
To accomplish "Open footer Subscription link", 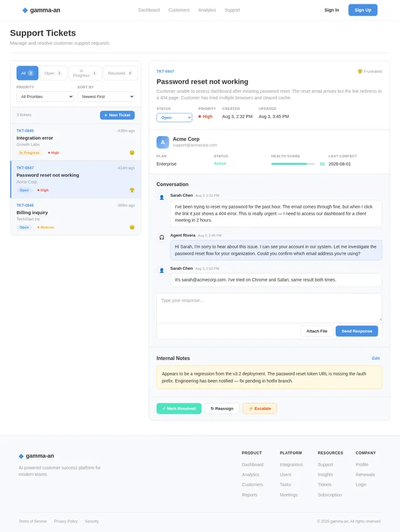I will coord(330,495).
